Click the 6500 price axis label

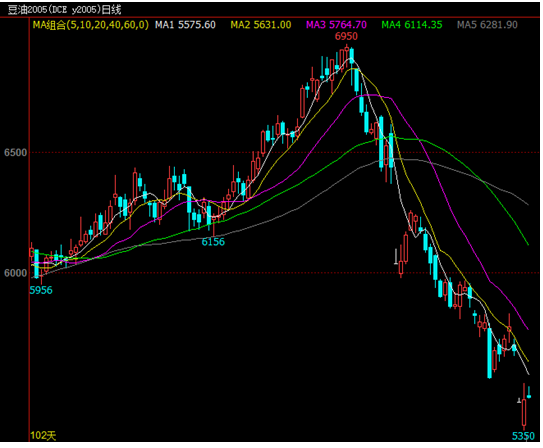15,153
